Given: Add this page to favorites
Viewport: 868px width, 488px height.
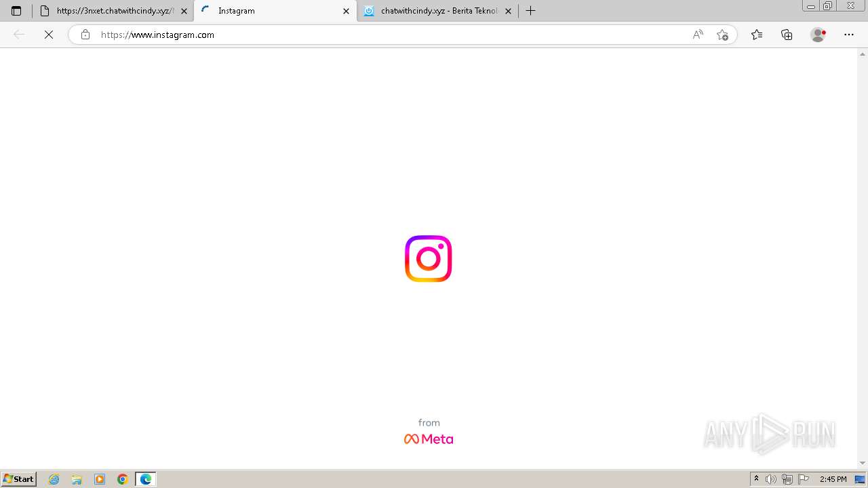Looking at the screenshot, I should tap(722, 35).
